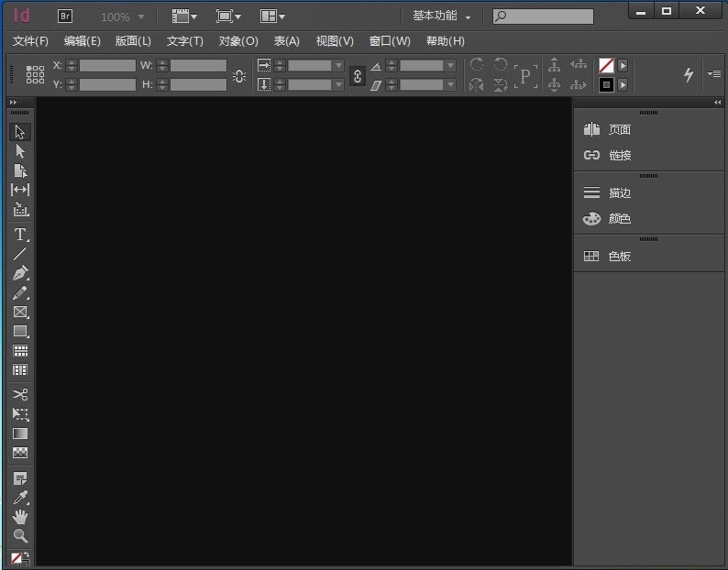This screenshot has width=728, height=570.
Task: Expand the fill color options arrow
Action: [623, 65]
